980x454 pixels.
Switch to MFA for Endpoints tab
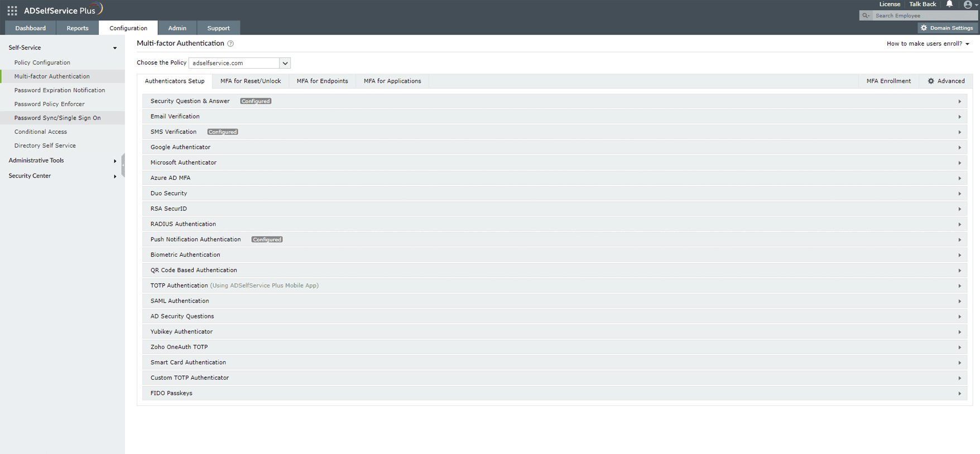pyautogui.click(x=322, y=81)
